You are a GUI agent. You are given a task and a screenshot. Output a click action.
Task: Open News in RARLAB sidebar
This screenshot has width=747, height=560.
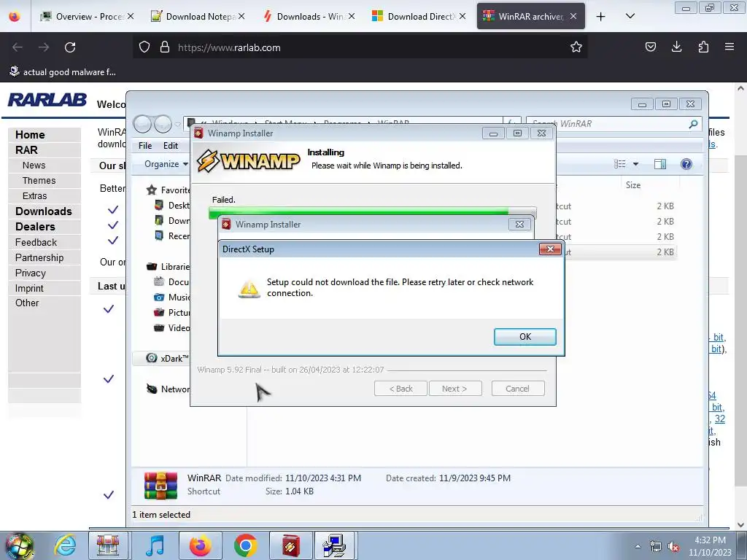pos(34,166)
